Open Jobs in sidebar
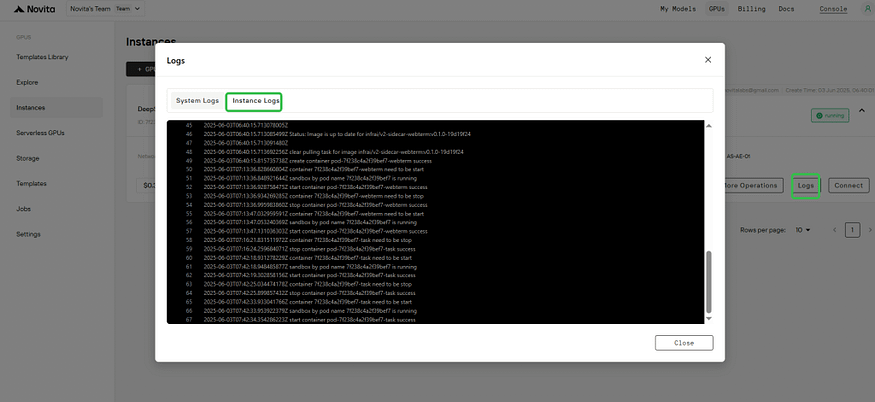The width and height of the screenshot is (875, 402). click(x=23, y=209)
